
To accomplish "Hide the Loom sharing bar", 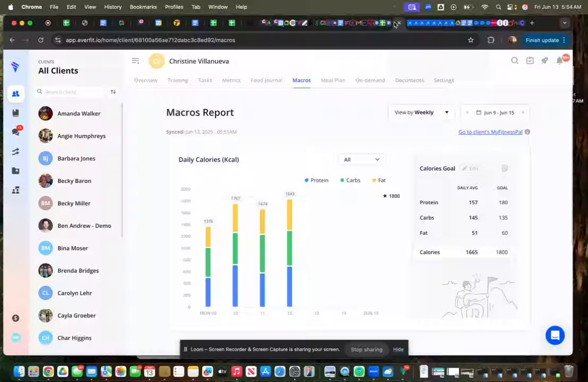I will click(x=398, y=350).
